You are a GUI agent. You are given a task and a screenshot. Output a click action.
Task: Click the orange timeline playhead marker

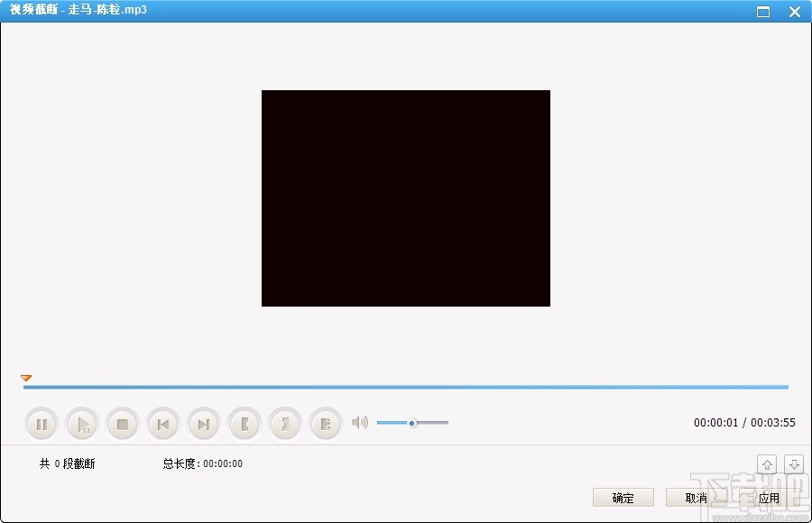click(25, 378)
